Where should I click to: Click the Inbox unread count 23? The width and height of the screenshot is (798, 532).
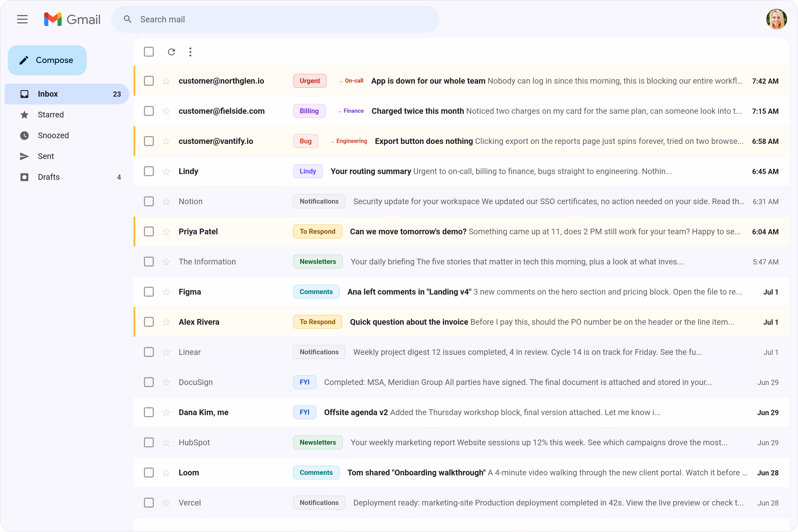[117, 94]
